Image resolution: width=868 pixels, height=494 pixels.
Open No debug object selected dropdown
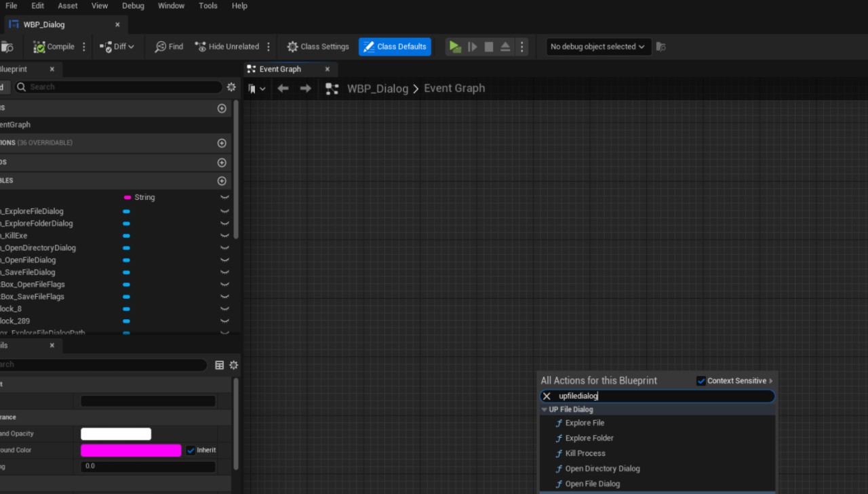(598, 47)
